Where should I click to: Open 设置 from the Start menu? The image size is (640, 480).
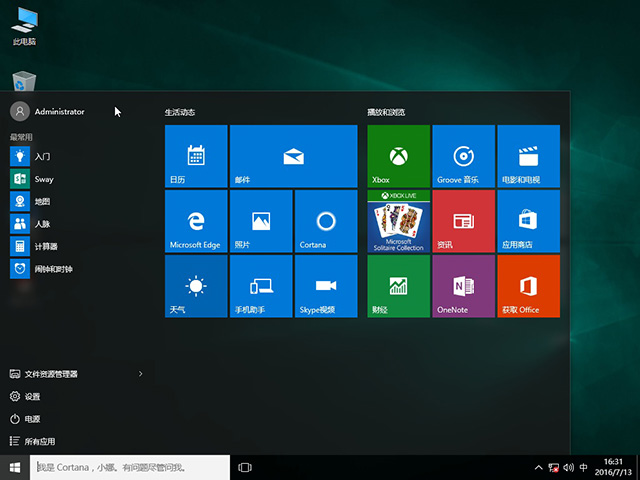click(32, 396)
